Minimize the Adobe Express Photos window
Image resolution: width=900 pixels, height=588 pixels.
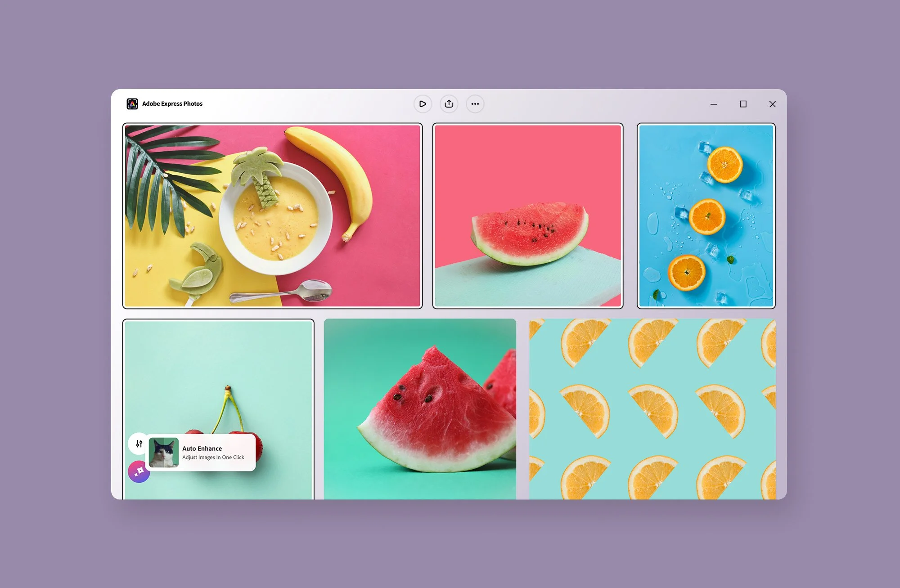tap(714, 104)
